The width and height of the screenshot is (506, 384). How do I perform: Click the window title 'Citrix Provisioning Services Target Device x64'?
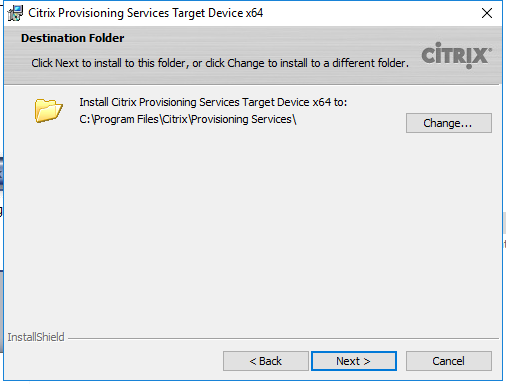tap(145, 13)
